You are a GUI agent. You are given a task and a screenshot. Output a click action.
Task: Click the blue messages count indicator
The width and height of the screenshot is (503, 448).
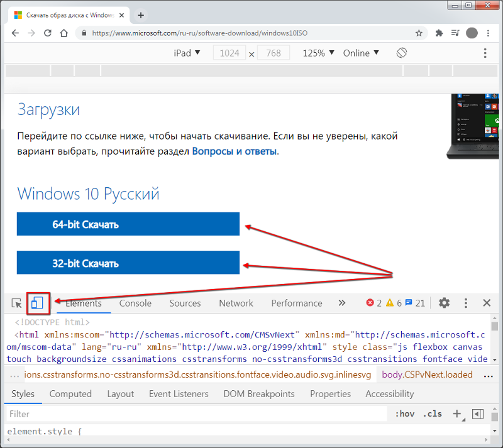415,303
